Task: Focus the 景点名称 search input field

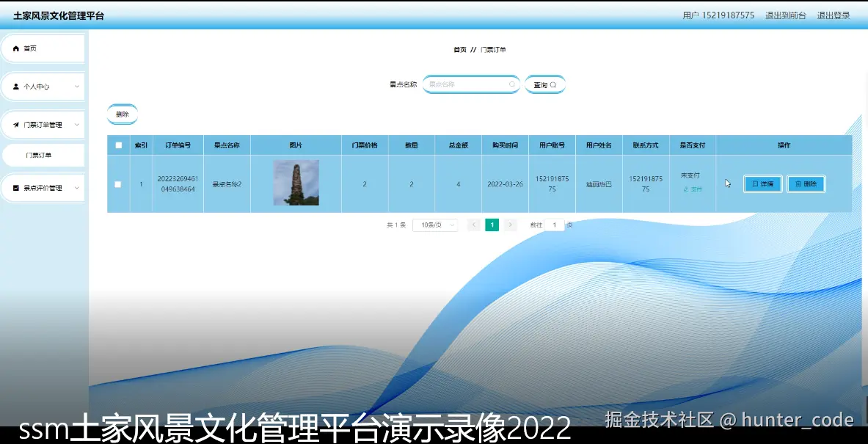Action: coord(470,84)
